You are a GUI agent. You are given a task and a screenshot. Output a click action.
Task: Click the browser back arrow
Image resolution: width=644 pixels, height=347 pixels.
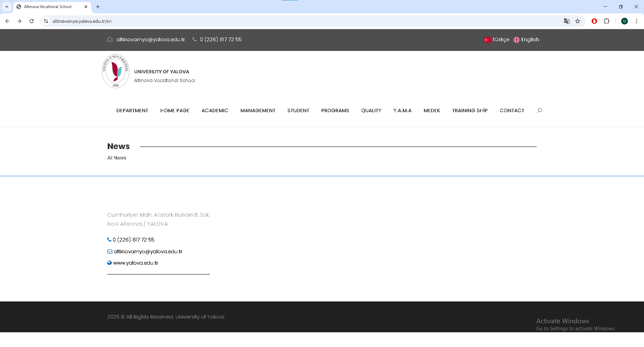tap(7, 21)
